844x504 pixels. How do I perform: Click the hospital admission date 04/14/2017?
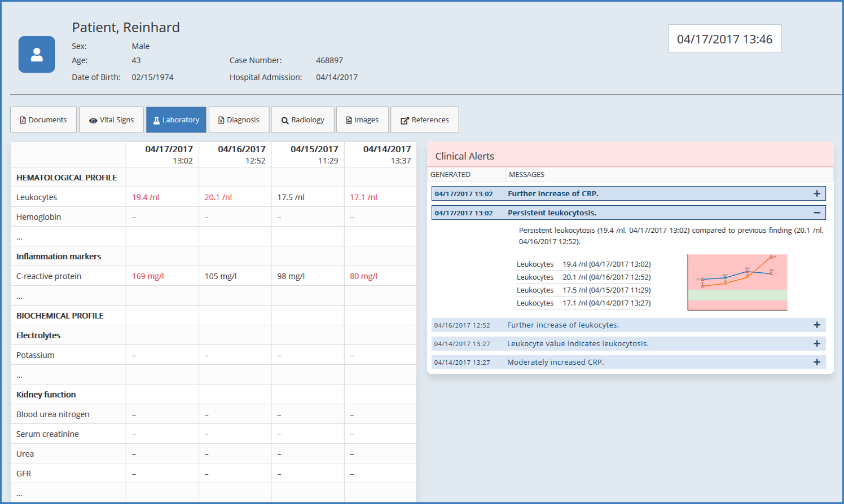point(337,77)
